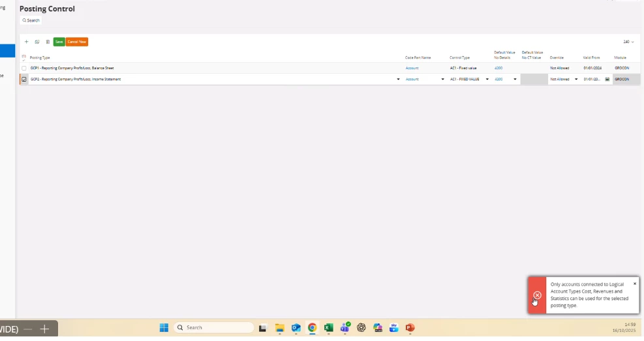Open Microsoft Teams from the taskbar
644x341 pixels.
point(345,327)
